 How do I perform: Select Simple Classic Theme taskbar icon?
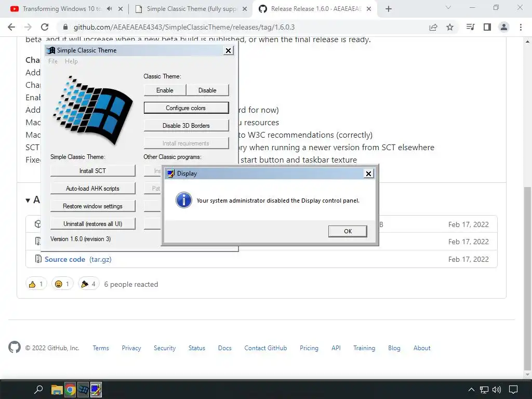click(x=83, y=390)
